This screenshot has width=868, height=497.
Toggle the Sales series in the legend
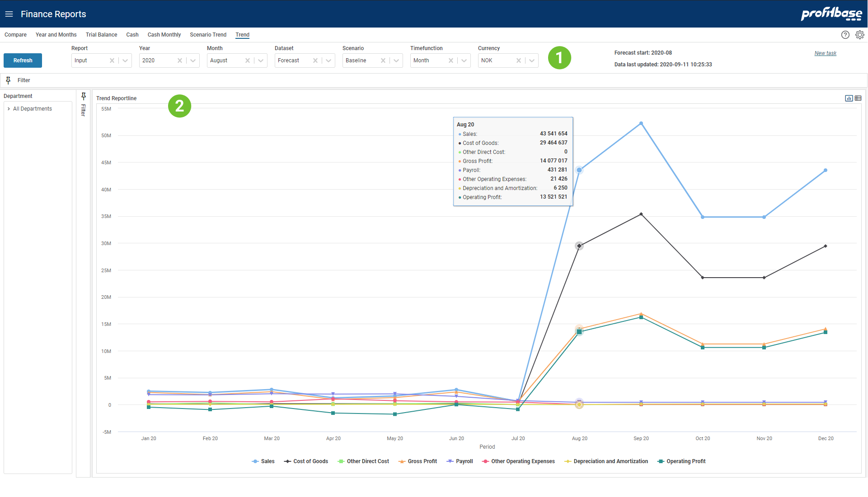(x=267, y=461)
